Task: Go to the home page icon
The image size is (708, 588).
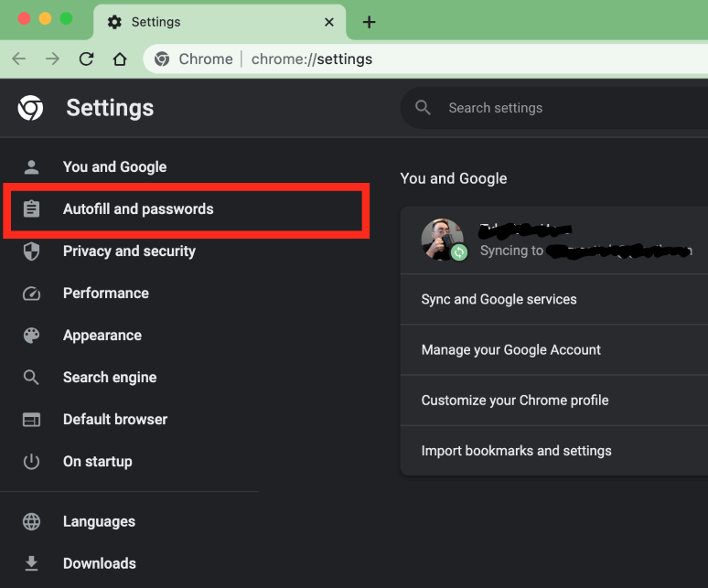Action: pos(120,59)
